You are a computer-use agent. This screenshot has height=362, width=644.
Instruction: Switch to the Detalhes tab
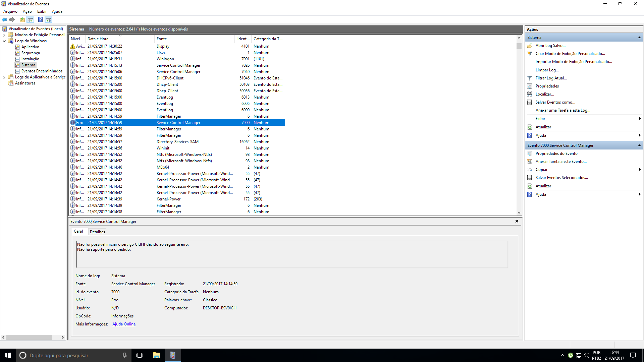pyautogui.click(x=97, y=232)
